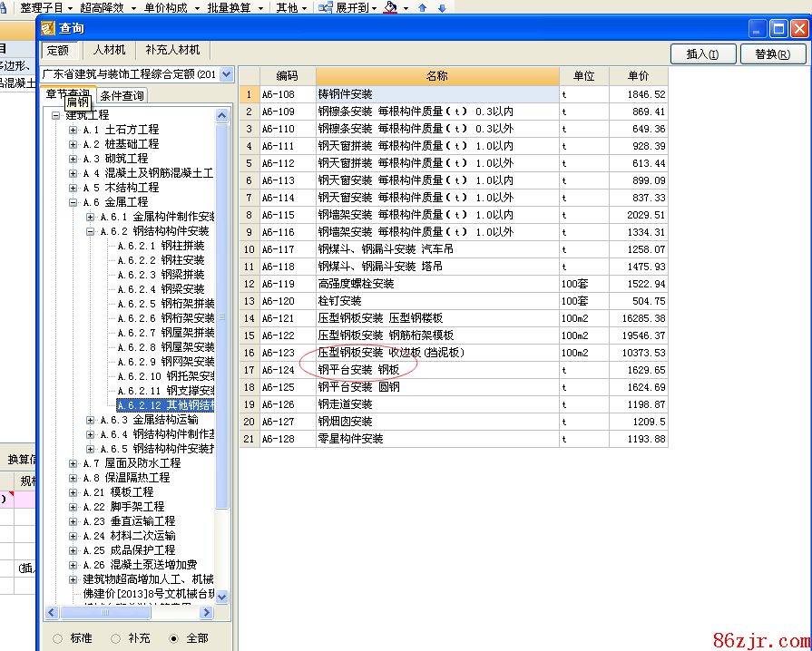The image size is (812, 651).
Task: Click the move down arrow icon
Action: coord(442,8)
